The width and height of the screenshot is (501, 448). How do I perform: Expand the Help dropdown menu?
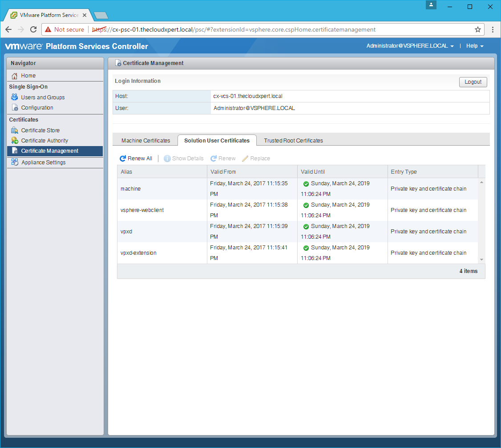(x=474, y=46)
